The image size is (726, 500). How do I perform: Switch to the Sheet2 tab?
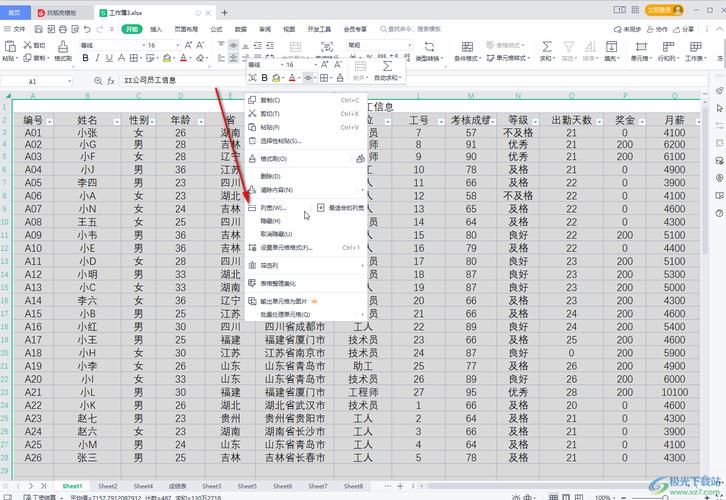coord(107,486)
